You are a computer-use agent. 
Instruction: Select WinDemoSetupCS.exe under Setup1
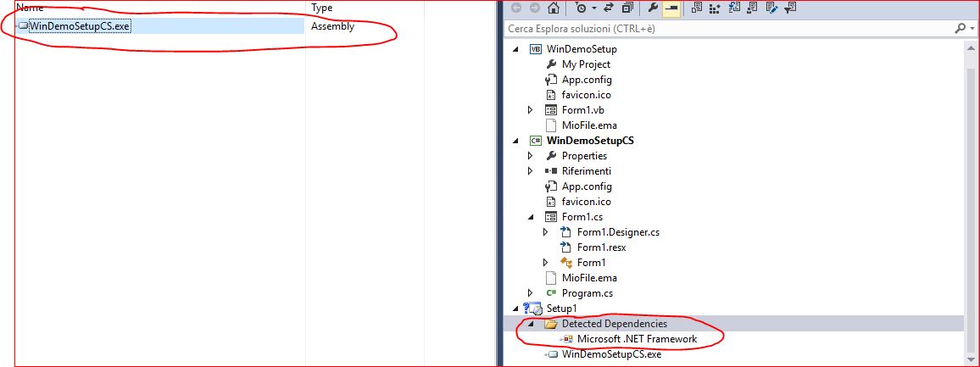[611, 354]
